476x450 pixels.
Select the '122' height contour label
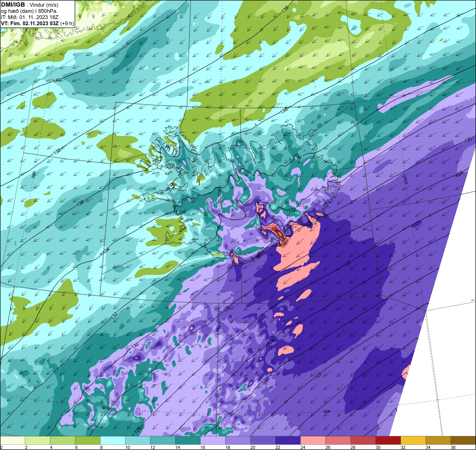(265, 380)
